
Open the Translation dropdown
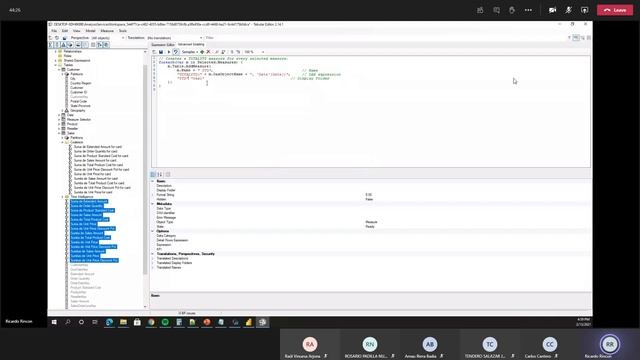tap(174, 38)
